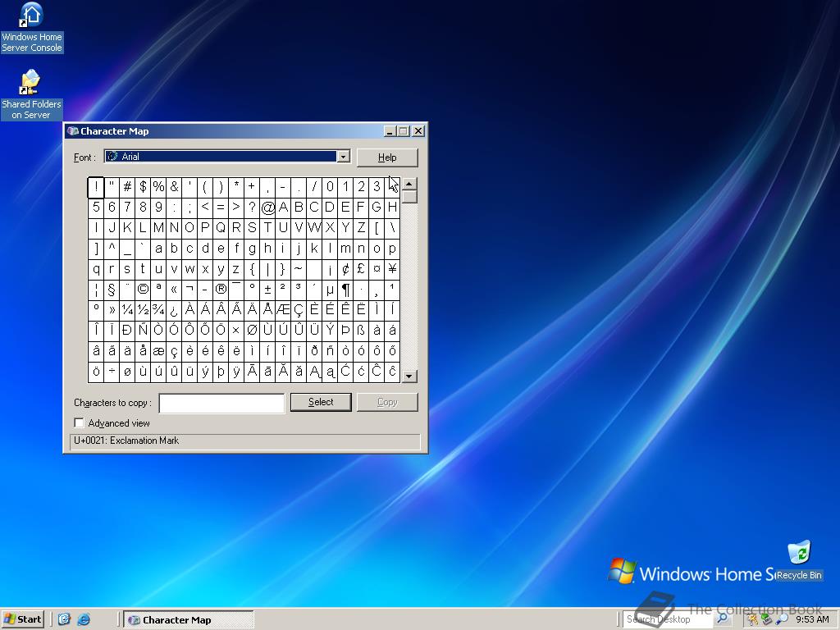Screen dimensions: 840x630
Task: Select the ¾ fraction cell
Action: tap(158, 310)
